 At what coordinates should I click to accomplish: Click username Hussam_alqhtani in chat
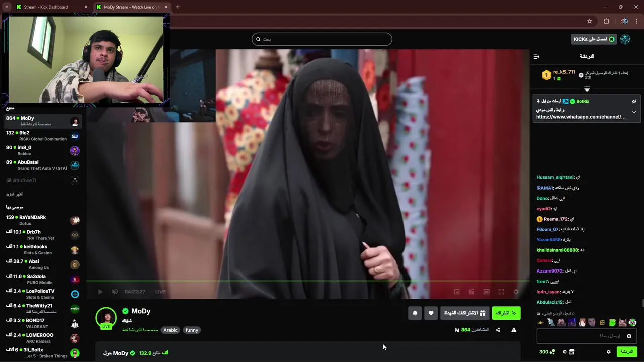tap(555, 177)
